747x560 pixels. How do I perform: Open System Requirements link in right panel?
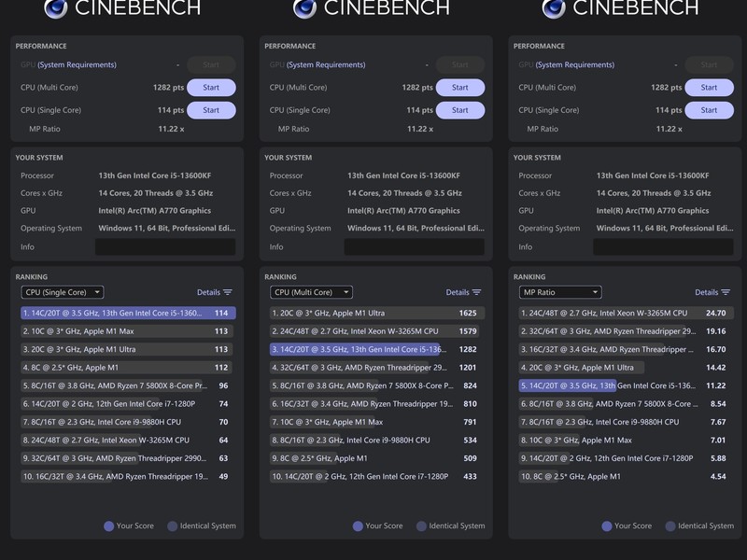[x=575, y=64]
